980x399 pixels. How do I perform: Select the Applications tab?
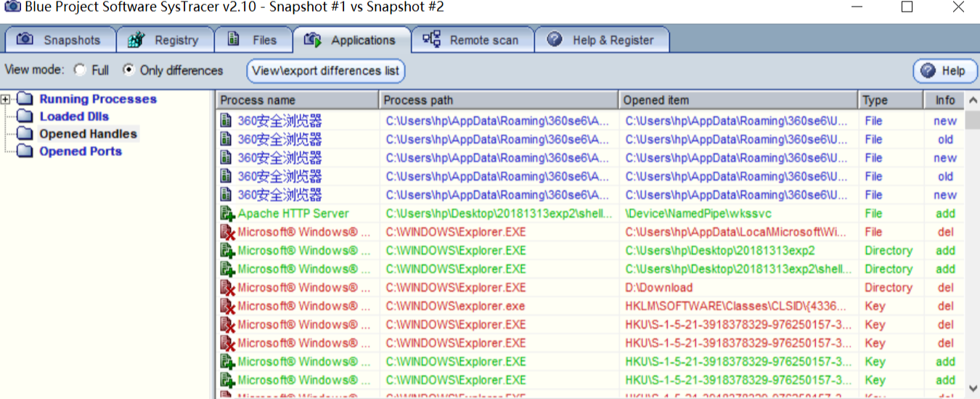coord(351,40)
